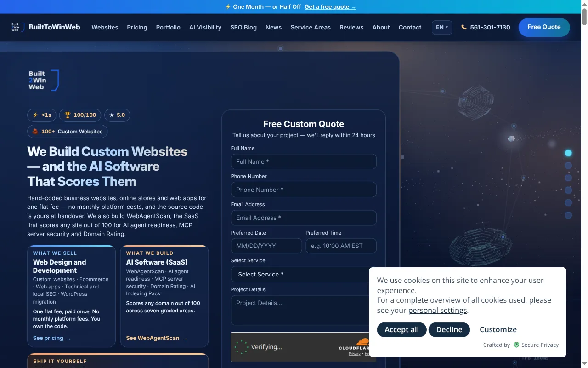Open Service Areas nav item
The image size is (588, 368).
(311, 27)
